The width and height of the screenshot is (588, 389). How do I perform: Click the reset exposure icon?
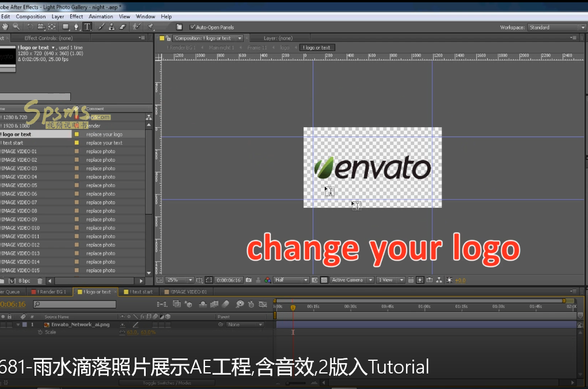coord(449,280)
